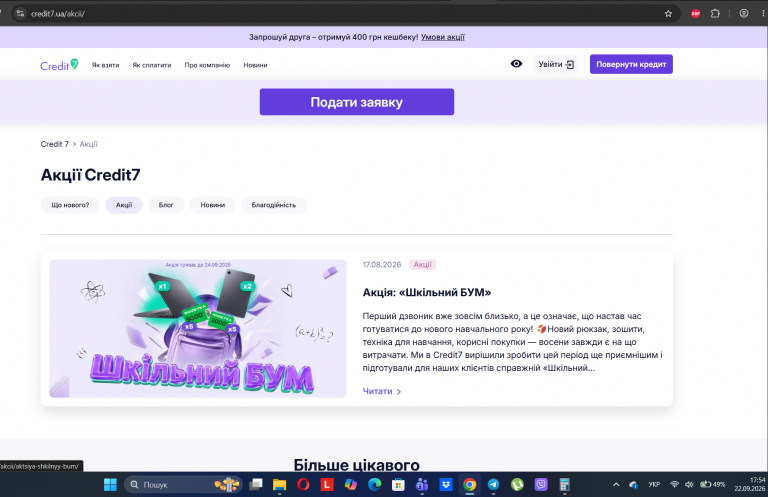
Task: Open the Новини item in the top navigation
Action: [x=255, y=65]
